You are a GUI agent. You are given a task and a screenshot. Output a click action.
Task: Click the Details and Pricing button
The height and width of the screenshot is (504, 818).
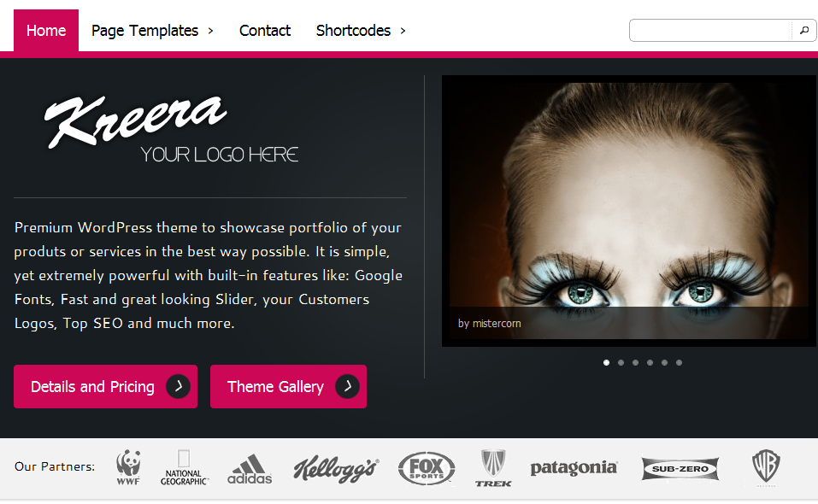tap(105, 386)
